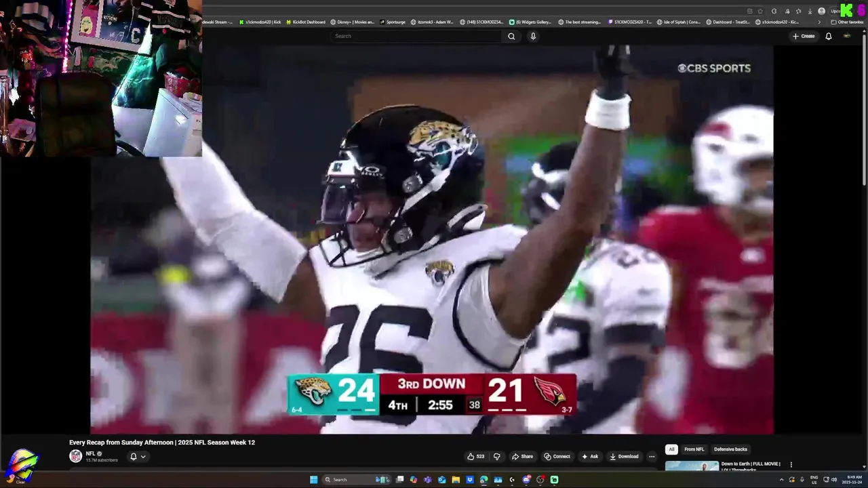Download the video
868x488 pixels.
(624, 456)
